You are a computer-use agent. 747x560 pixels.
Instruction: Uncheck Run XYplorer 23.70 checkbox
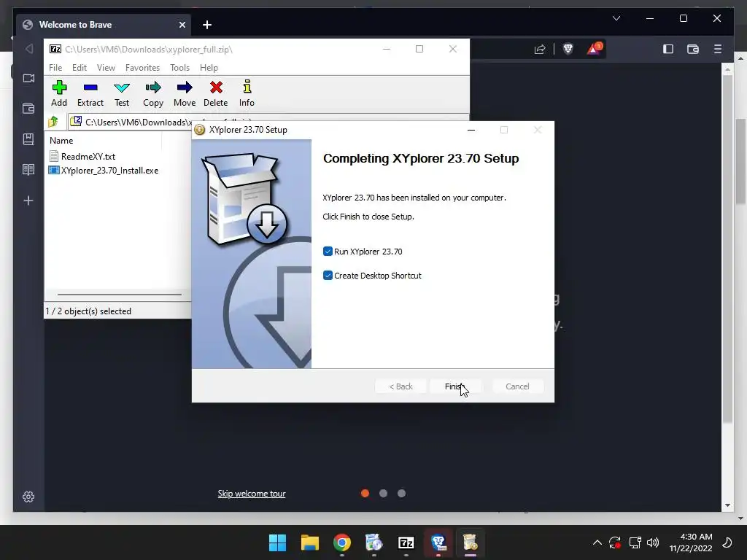[x=328, y=252]
